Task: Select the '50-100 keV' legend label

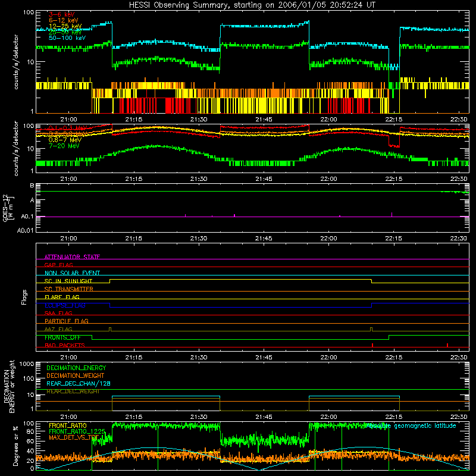Action: coord(67,38)
